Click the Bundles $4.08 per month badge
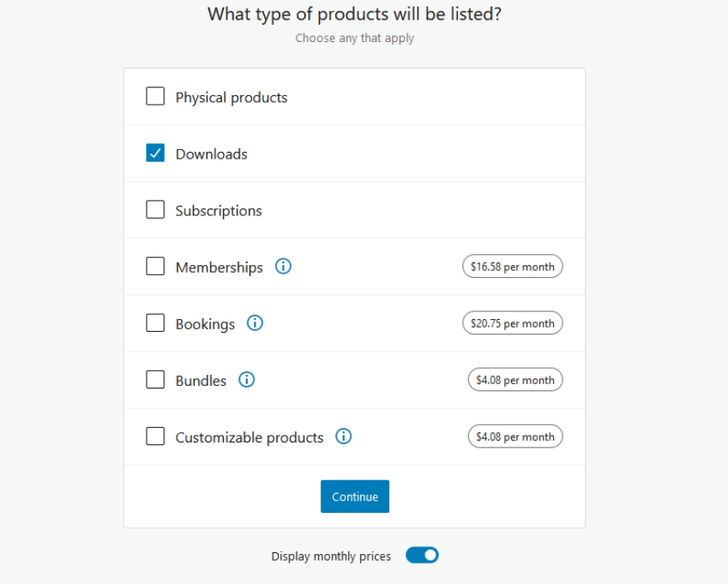The image size is (728, 584). 514,380
